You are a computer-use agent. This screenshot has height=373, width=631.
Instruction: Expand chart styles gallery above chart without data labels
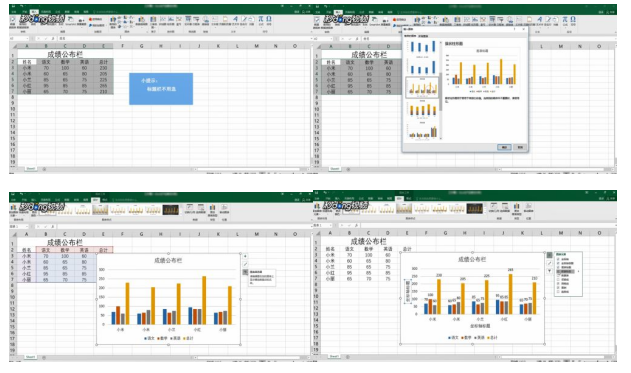click(181, 213)
